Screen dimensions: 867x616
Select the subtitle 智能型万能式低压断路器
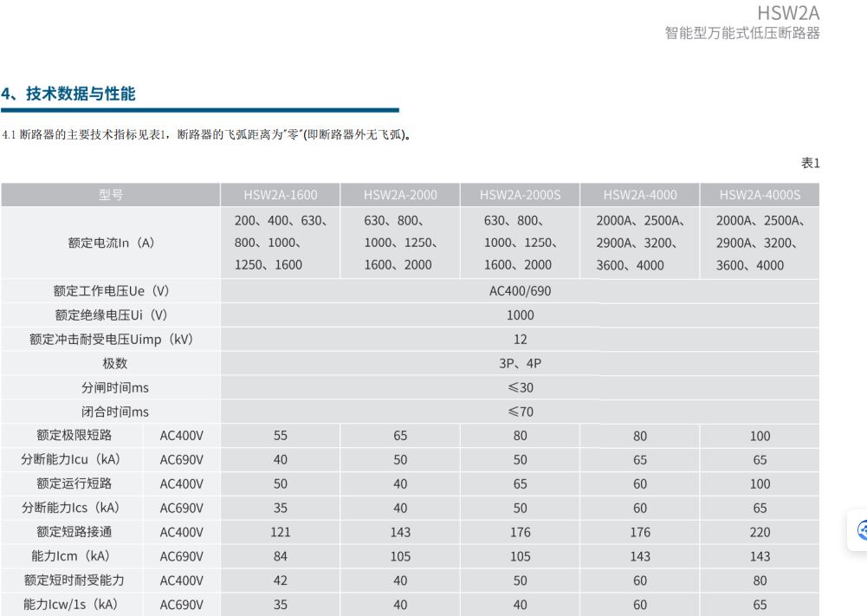[x=742, y=33]
